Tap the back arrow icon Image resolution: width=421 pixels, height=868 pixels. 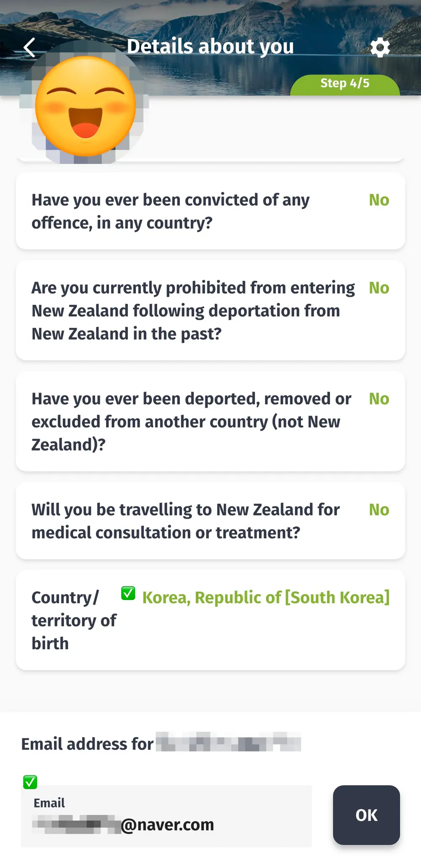point(29,48)
